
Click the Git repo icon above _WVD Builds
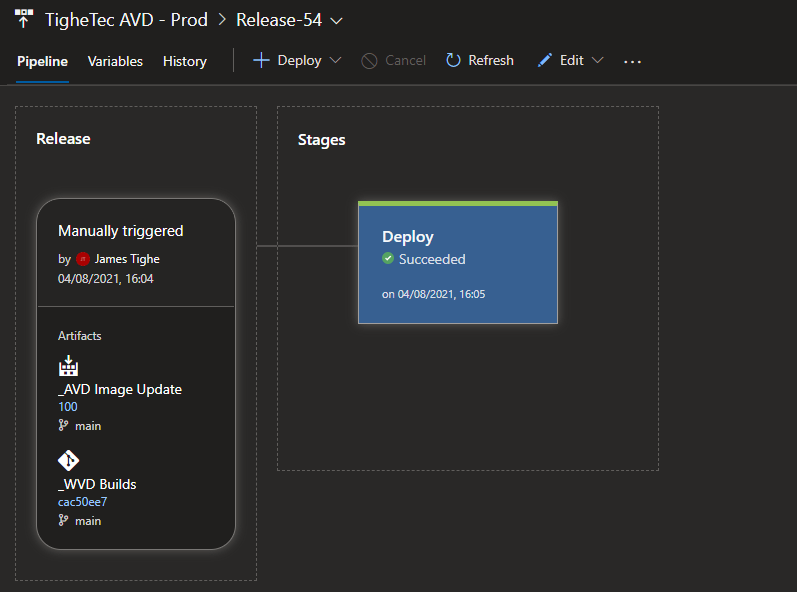pyautogui.click(x=68, y=460)
